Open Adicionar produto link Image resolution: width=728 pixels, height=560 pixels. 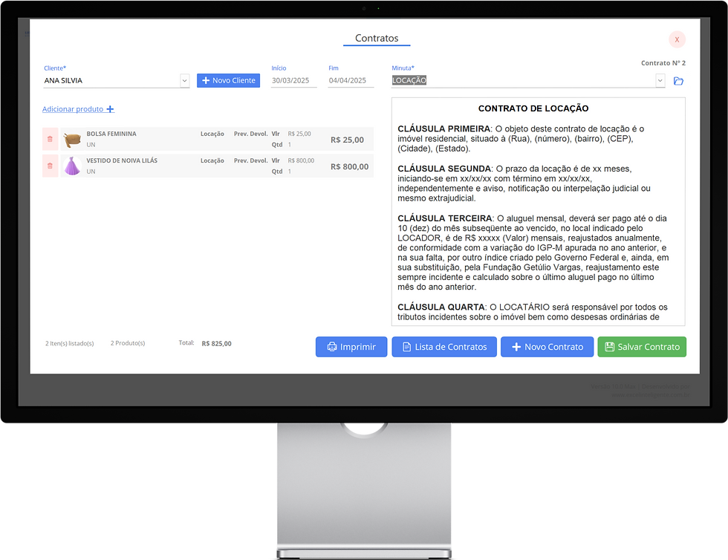tap(73, 108)
